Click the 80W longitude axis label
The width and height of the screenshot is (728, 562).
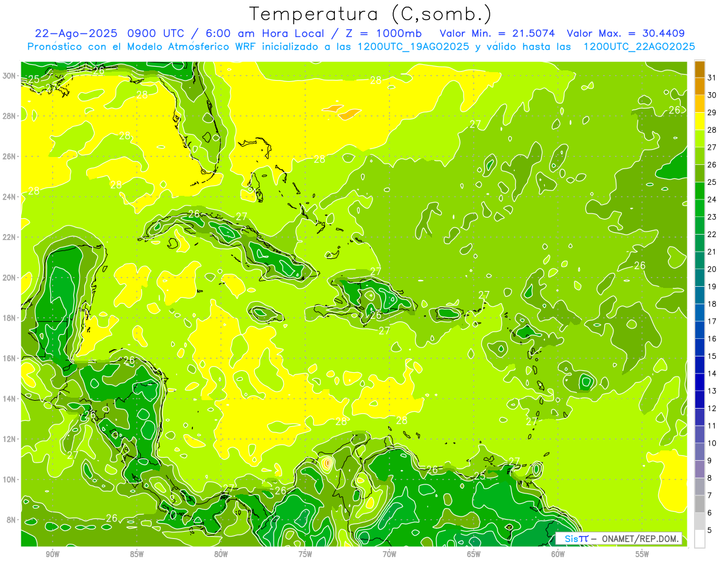(x=221, y=554)
